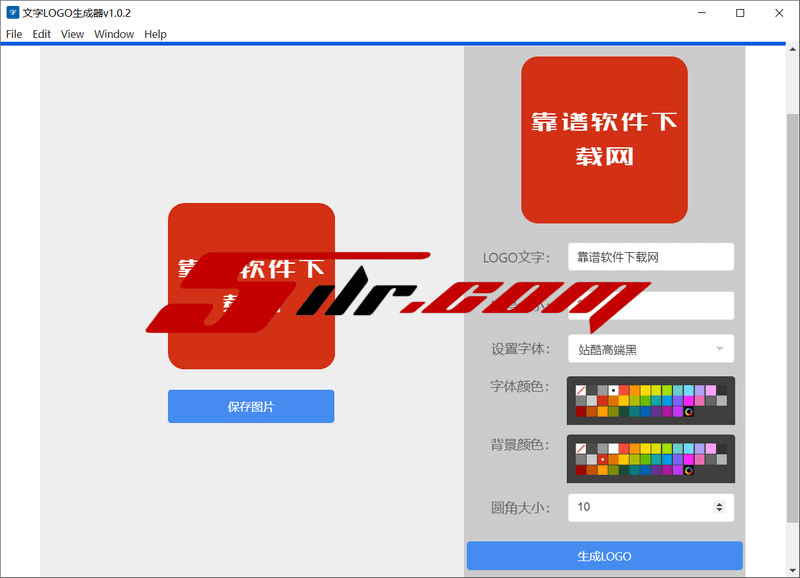Open the custom color wheel in 字体颜色 palette
Viewport: 800px width, 578px height.
tap(689, 412)
